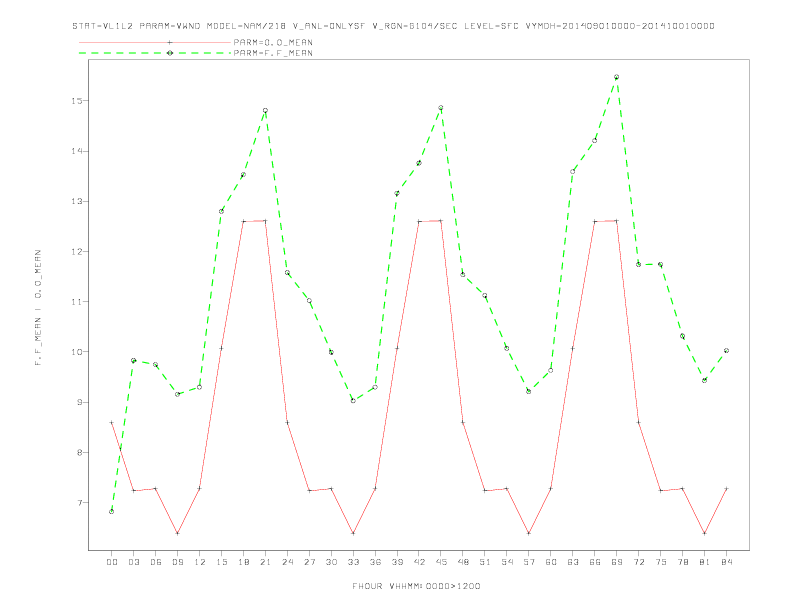Click red O.O_MEAN minimum marker at hour 57
Screen dimensions: 792x612
click(529, 533)
